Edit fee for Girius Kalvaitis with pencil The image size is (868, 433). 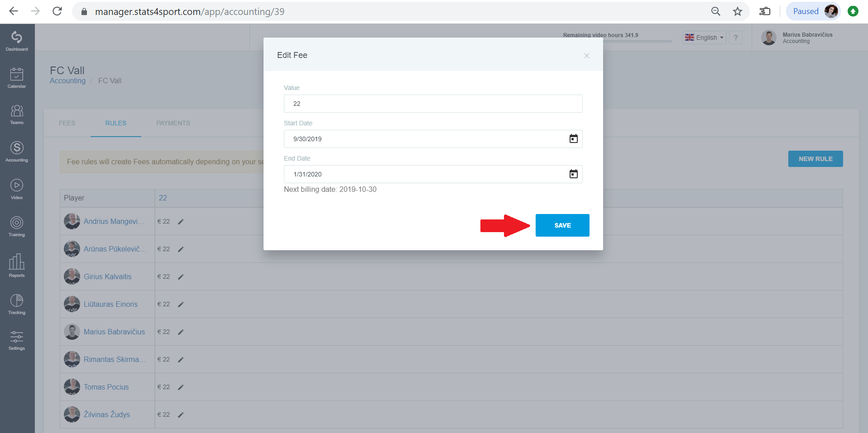click(x=181, y=277)
